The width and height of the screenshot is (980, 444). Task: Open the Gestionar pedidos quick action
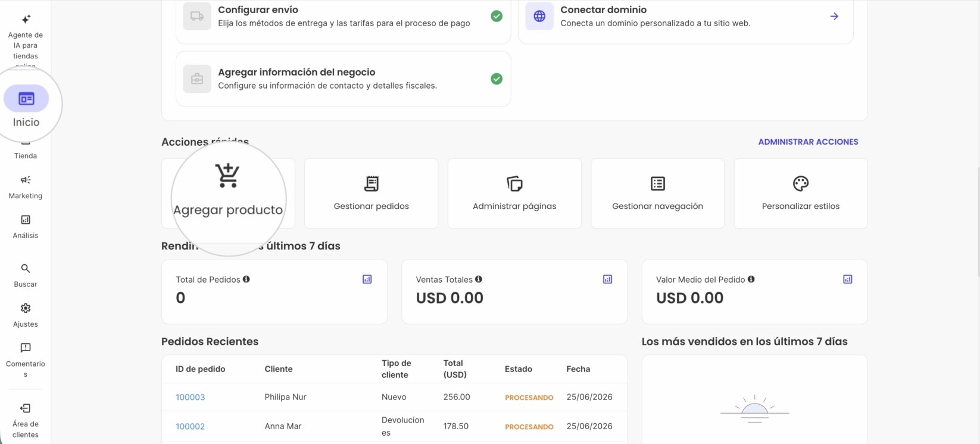372,193
